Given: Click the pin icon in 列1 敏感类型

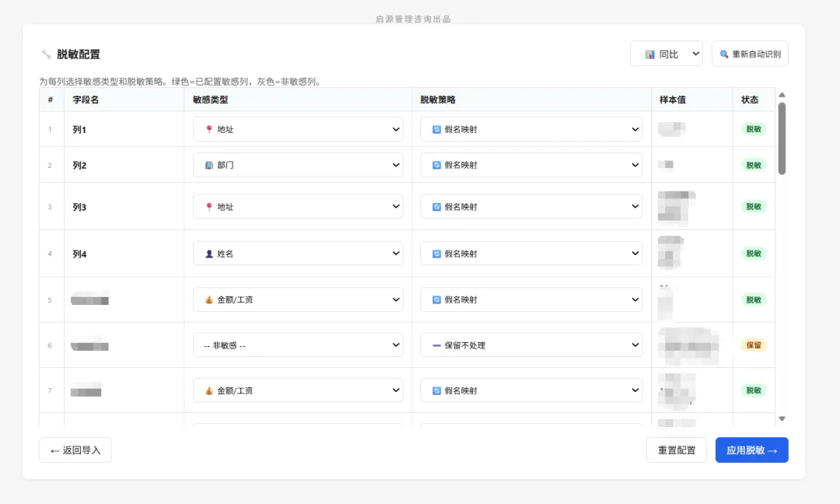Looking at the screenshot, I should pos(209,129).
